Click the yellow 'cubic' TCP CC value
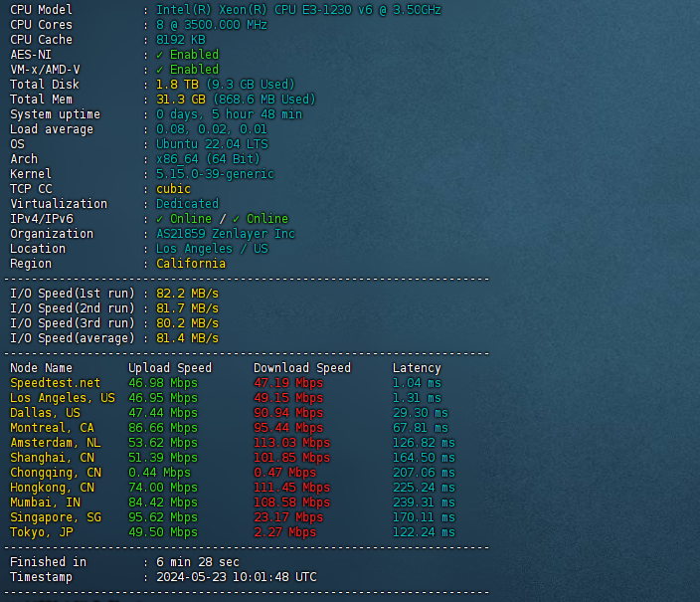The width and height of the screenshot is (700, 602). [x=174, y=189]
